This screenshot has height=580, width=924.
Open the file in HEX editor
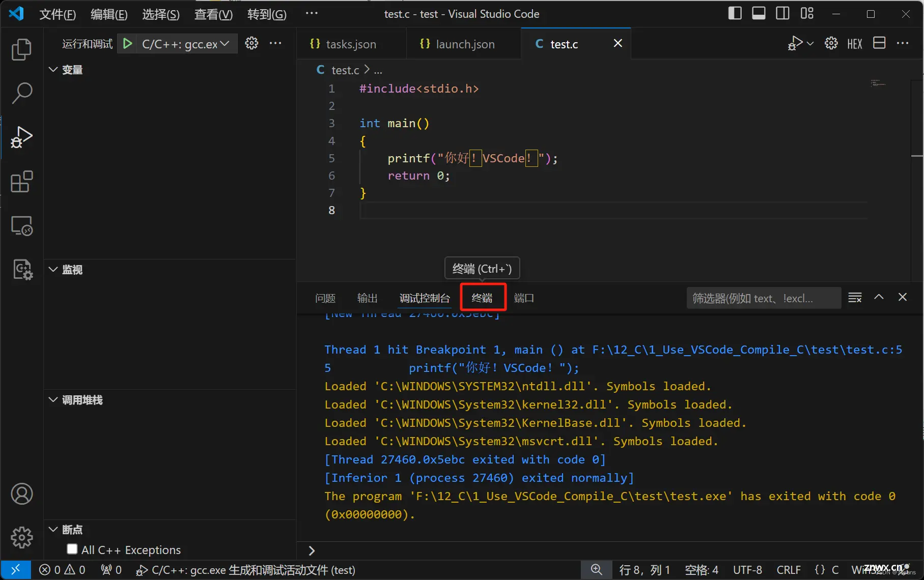click(855, 44)
